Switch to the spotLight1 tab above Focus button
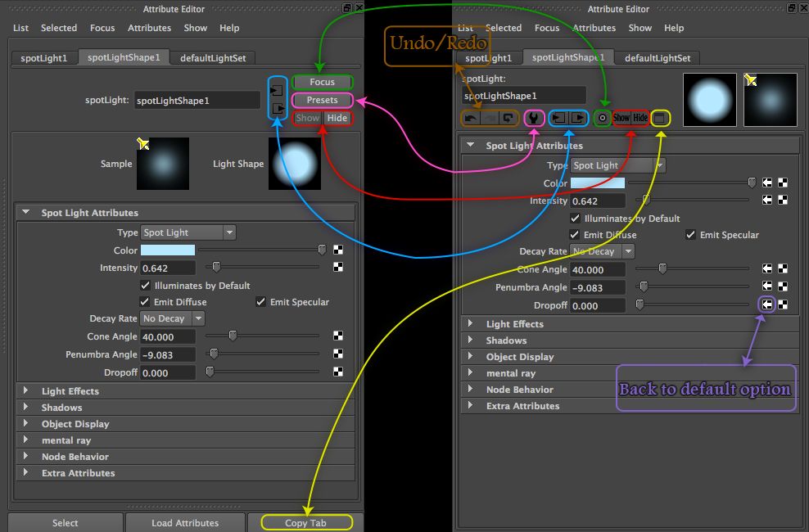This screenshot has height=532, width=809. tap(44, 58)
